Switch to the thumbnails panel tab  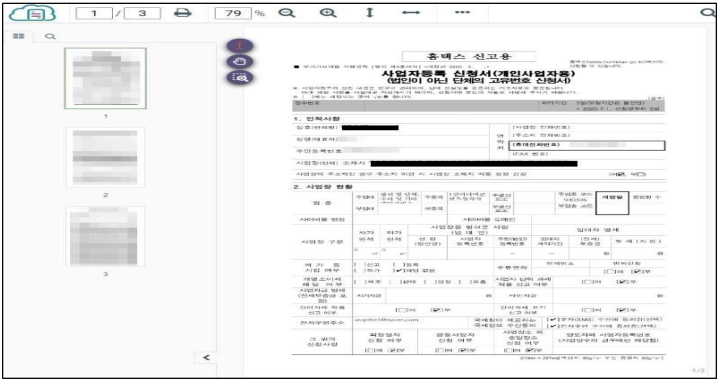click(x=18, y=36)
